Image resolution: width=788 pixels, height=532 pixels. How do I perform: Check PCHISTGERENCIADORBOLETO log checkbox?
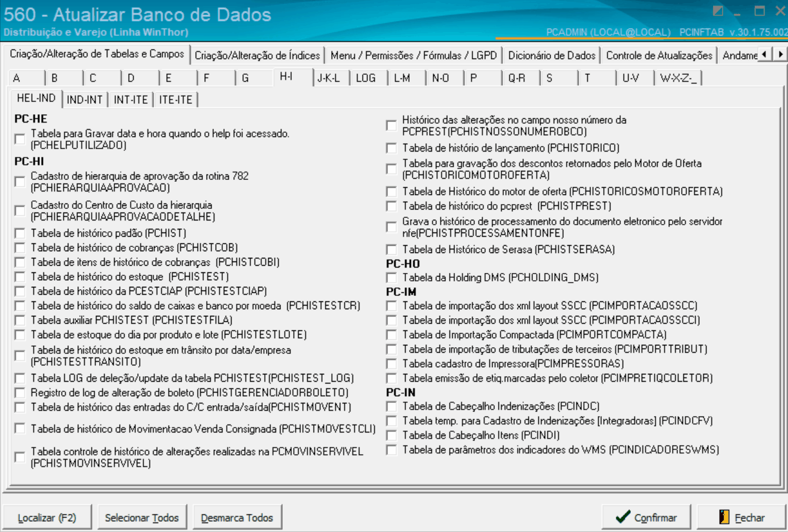pos(20,393)
